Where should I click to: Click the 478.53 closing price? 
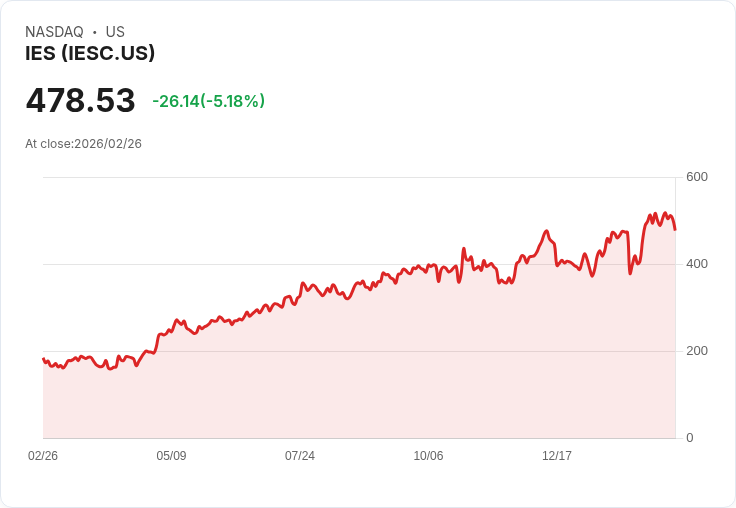tap(80, 101)
